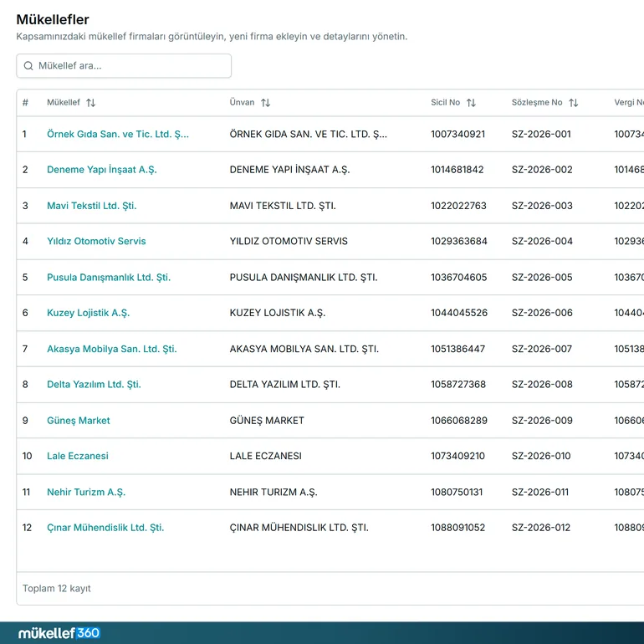Click the Mükellefler page heading
This screenshot has height=644, width=644.
53,19
